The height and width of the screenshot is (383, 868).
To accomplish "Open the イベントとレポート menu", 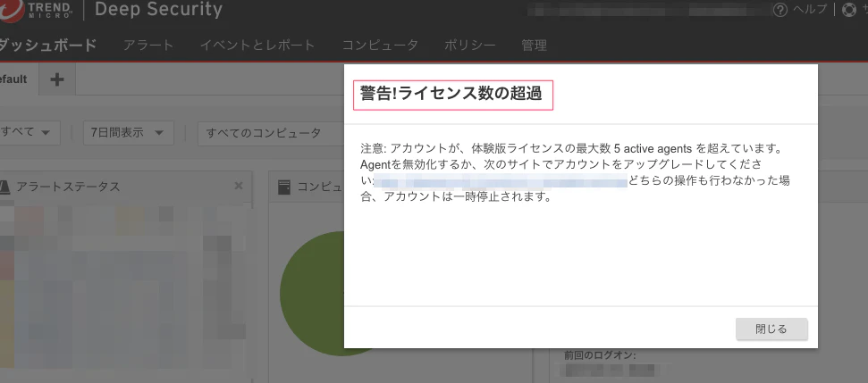I will (257, 46).
